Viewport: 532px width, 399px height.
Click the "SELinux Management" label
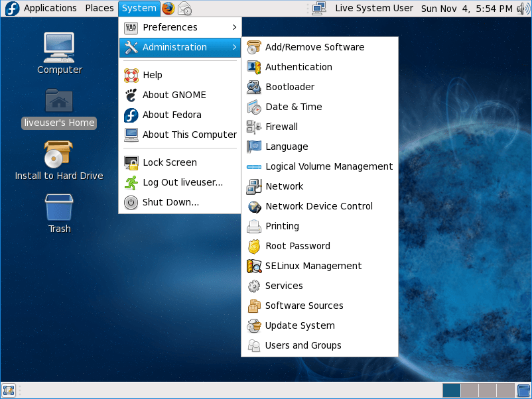[x=314, y=266]
